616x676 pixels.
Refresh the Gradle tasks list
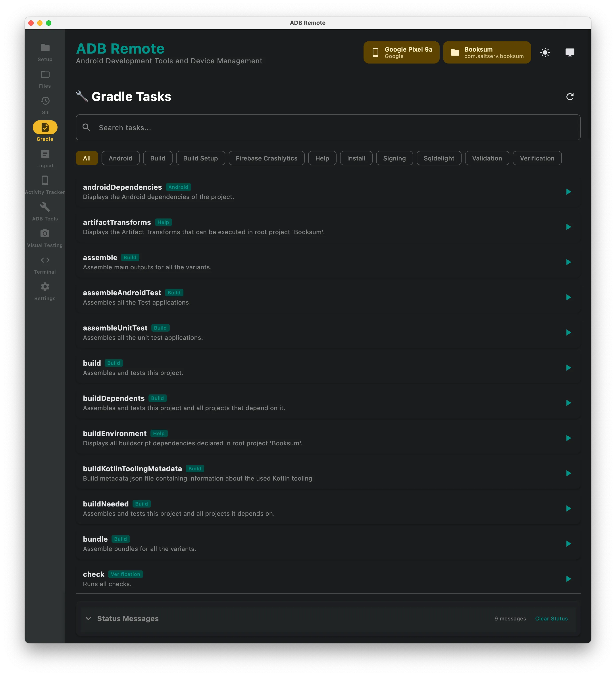[x=570, y=97]
